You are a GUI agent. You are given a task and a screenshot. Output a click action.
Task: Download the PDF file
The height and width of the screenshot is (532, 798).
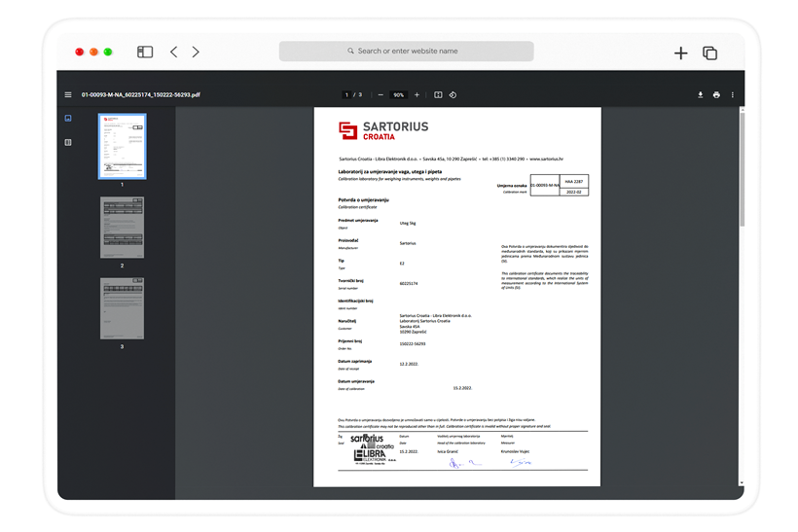pos(700,95)
